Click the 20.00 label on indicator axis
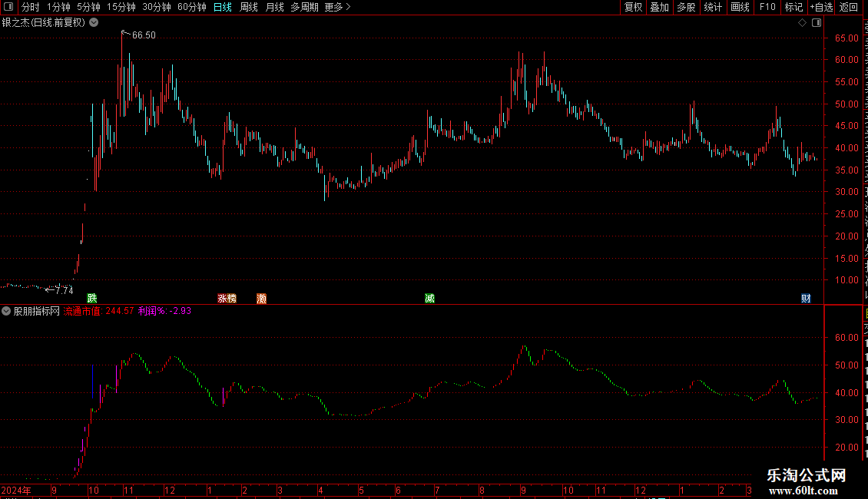The height and width of the screenshot is (499, 868). click(x=846, y=448)
